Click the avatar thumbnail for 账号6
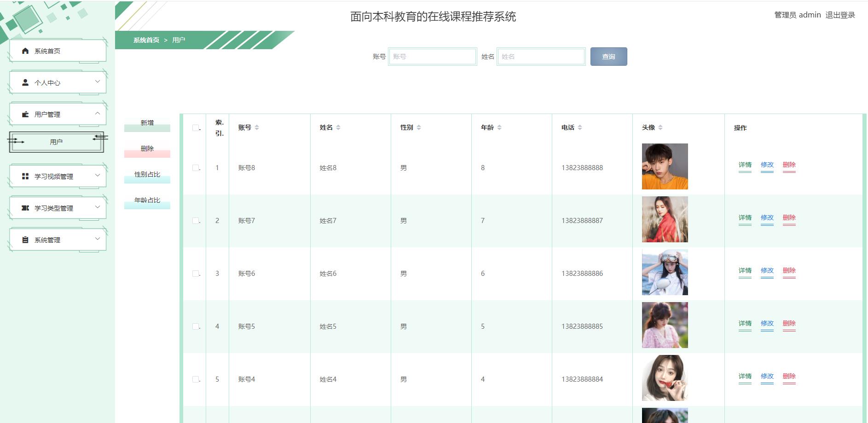 click(x=665, y=272)
